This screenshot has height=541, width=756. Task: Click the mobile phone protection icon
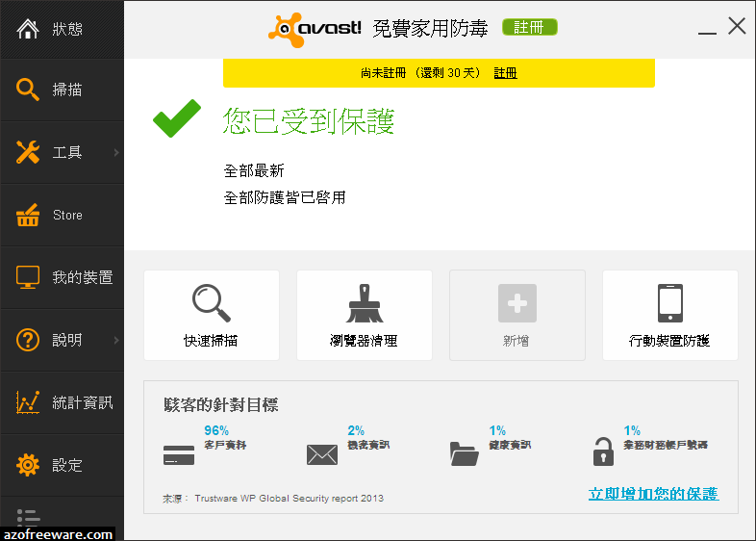670,303
